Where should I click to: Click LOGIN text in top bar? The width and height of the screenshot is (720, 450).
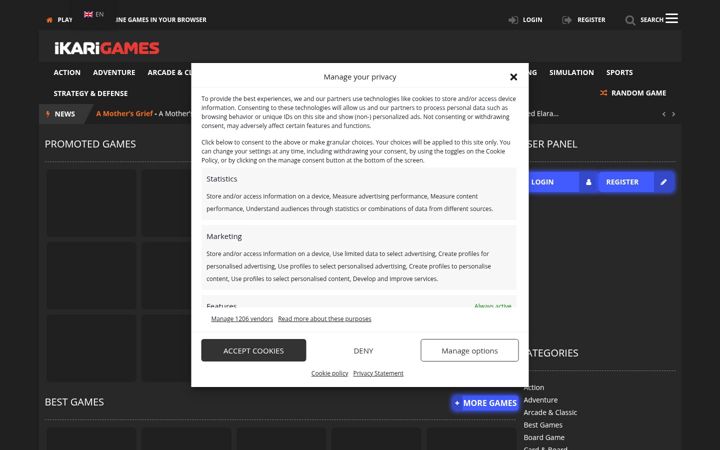tap(532, 20)
